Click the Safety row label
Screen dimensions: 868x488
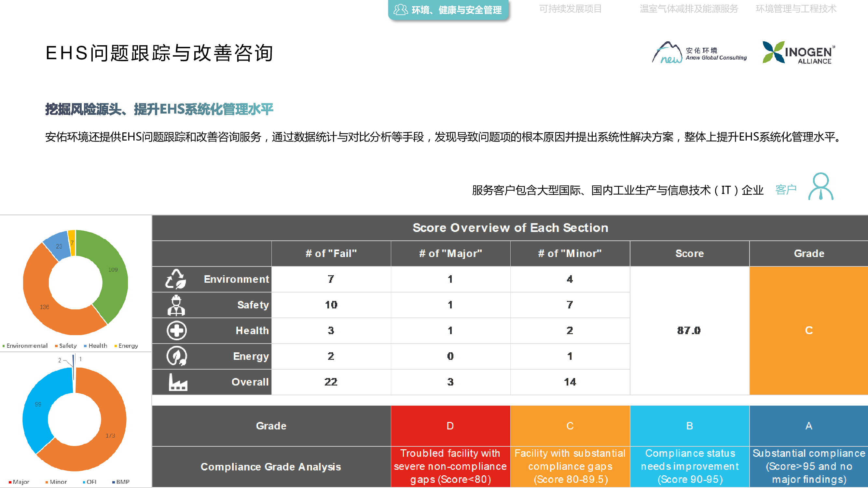[253, 305]
